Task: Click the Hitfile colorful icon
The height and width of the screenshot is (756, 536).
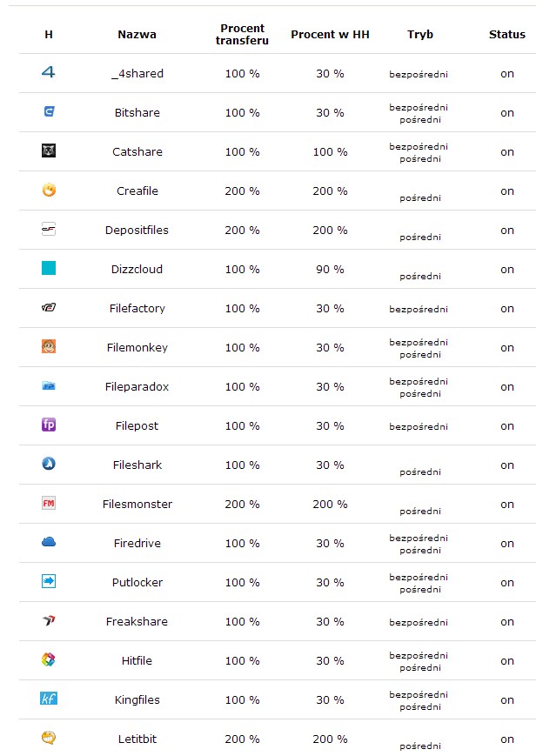Action: pos(49,660)
